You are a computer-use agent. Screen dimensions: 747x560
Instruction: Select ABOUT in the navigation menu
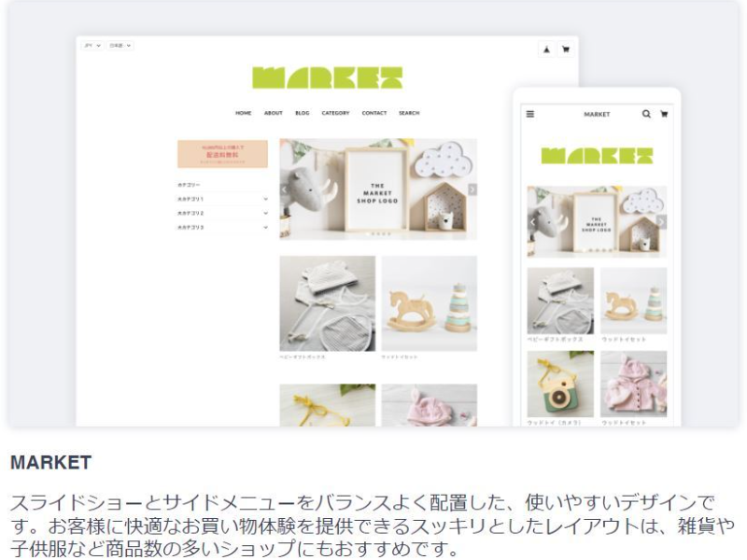click(273, 113)
